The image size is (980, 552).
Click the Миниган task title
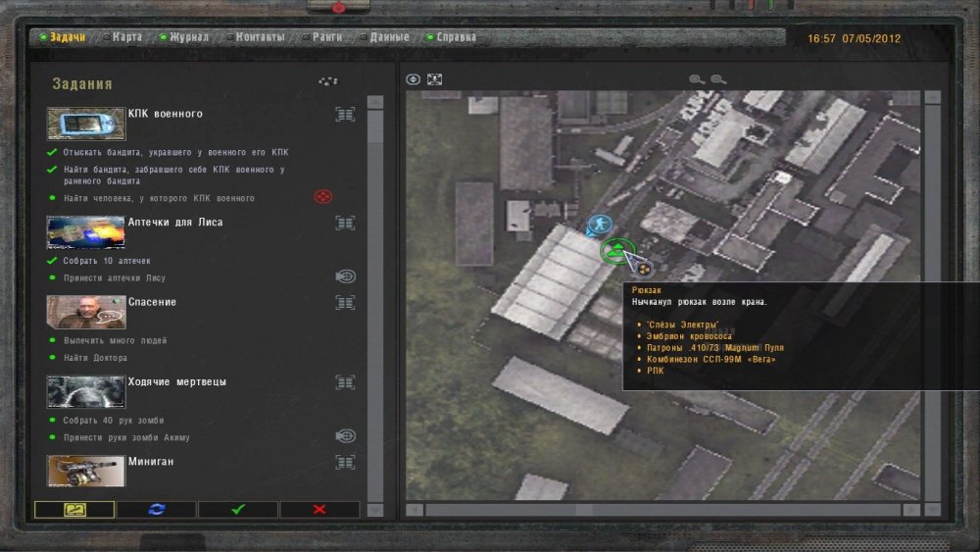click(151, 462)
